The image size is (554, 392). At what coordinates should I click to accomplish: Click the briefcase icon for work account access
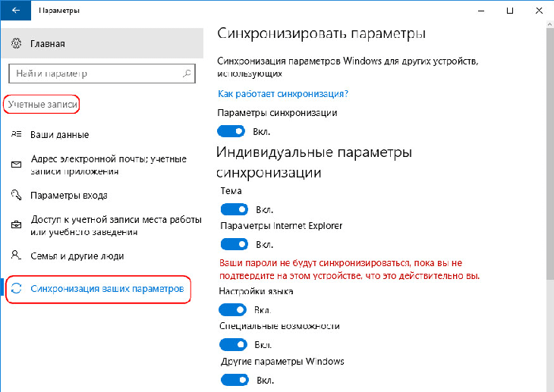16,225
